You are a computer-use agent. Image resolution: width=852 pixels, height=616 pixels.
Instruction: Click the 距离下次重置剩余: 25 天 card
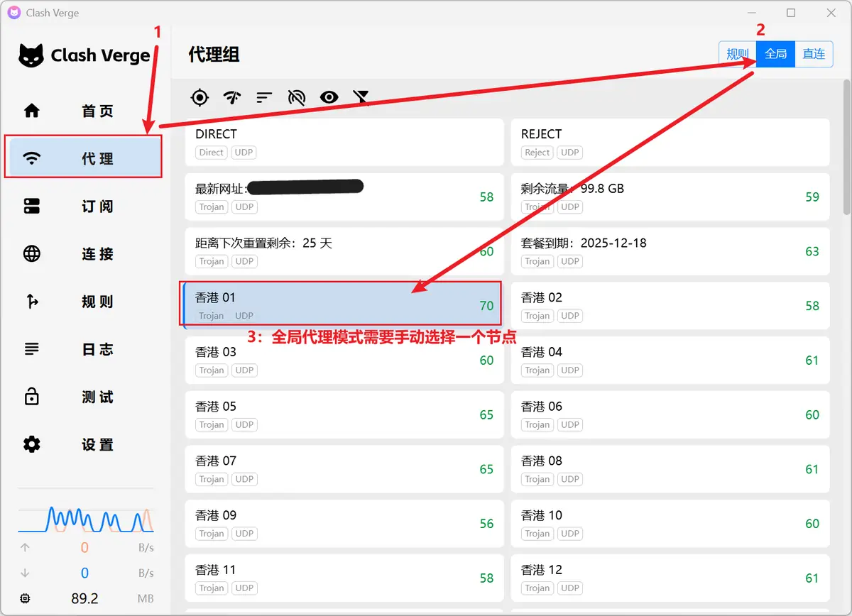344,251
